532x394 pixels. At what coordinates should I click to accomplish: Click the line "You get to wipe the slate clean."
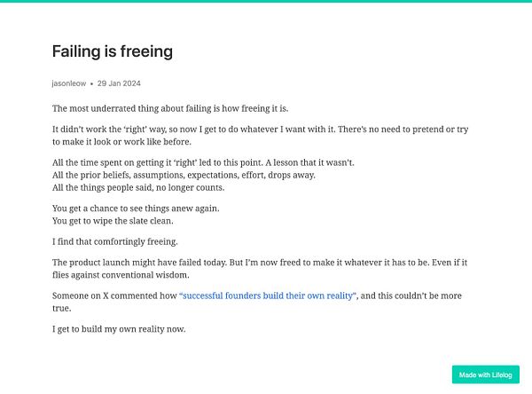(x=113, y=221)
